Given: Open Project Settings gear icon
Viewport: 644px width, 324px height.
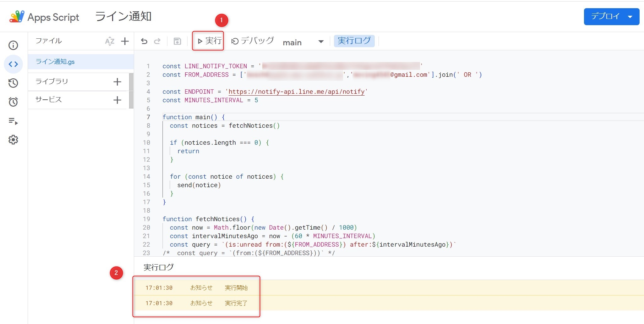Looking at the screenshot, I should point(13,140).
